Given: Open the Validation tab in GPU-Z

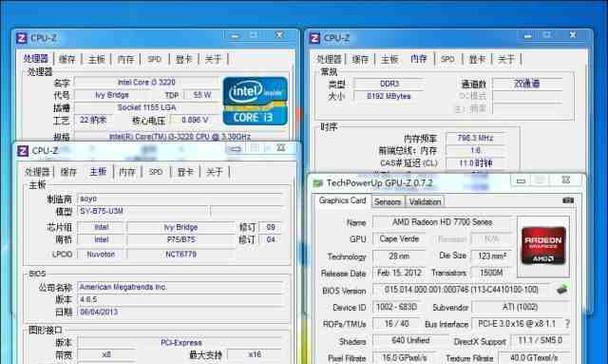Looking at the screenshot, I should click(x=425, y=202).
